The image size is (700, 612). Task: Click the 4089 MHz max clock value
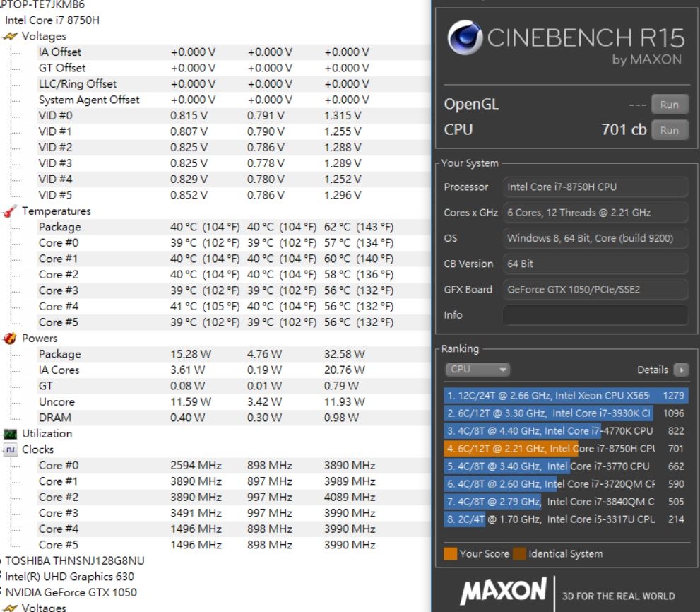coord(350,498)
